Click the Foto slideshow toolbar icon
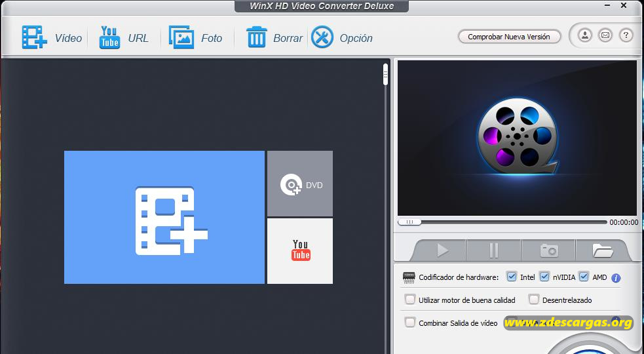The width and height of the screenshot is (644, 354). [181, 37]
